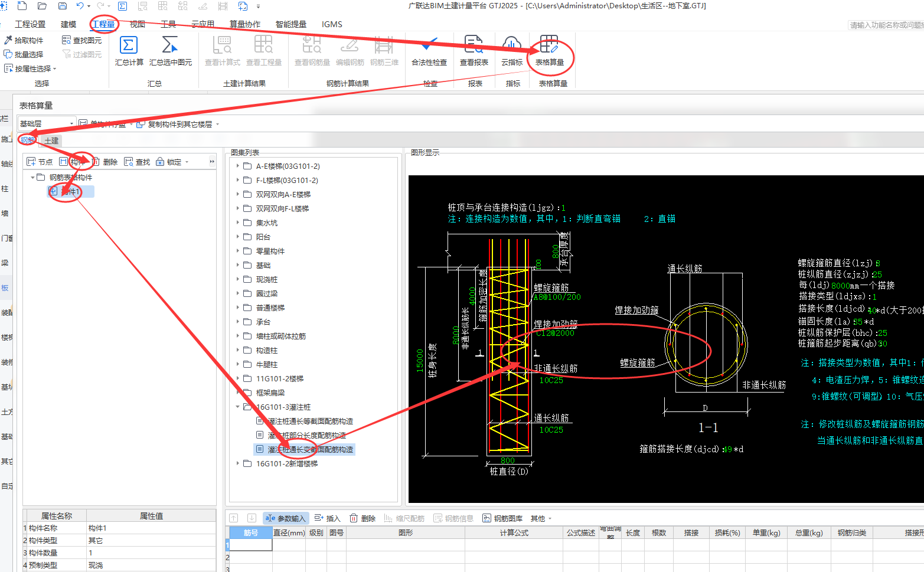Switch to the 视图 ribbon tab
The width and height of the screenshot is (924, 572).
coord(138,24)
